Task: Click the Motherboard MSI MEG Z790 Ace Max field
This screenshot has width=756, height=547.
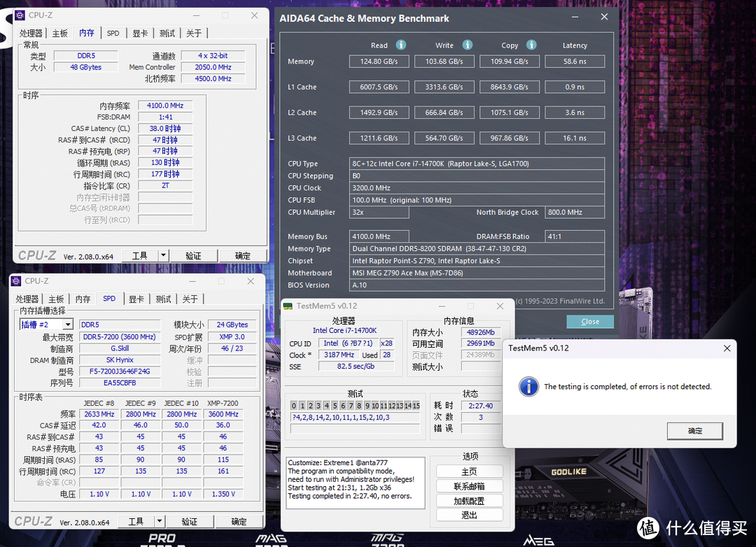Action: [477, 273]
